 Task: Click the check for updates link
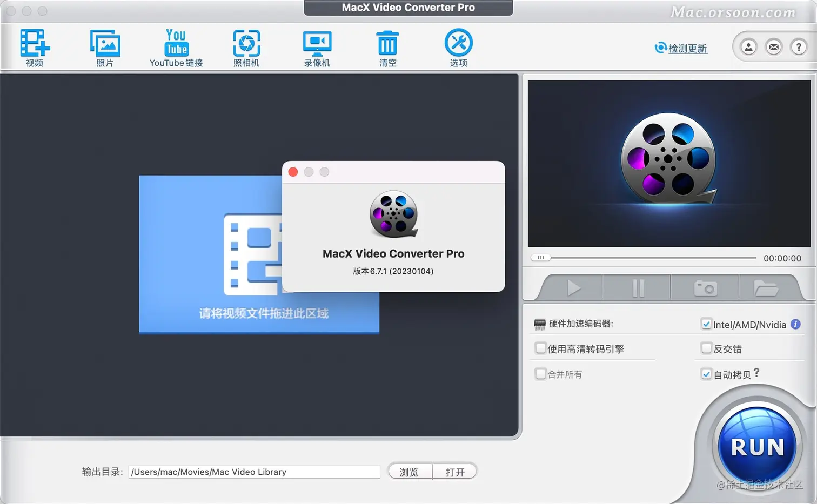[687, 49]
